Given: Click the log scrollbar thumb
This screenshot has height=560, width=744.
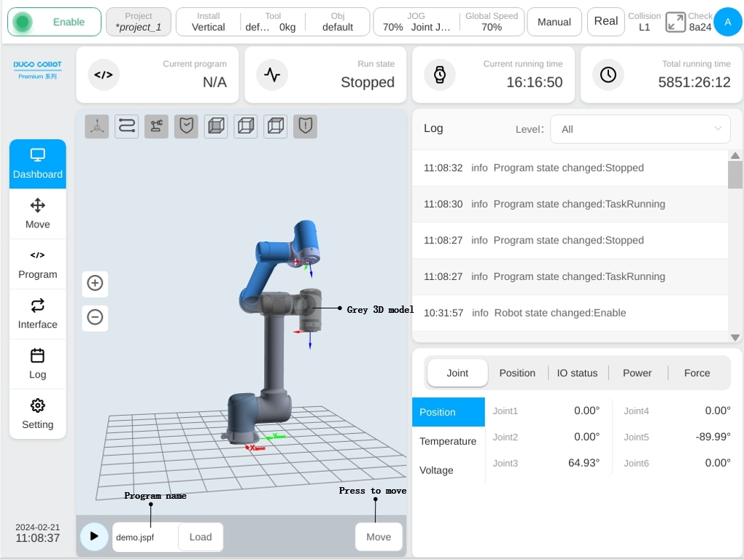Looking at the screenshot, I should (735, 174).
